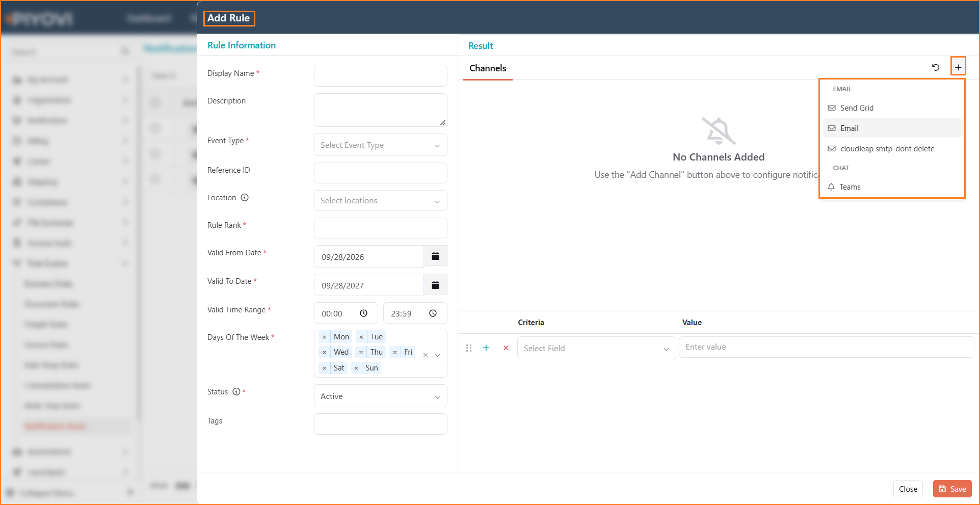
Task: Open the Status dropdown showing Active
Action: 381,396
